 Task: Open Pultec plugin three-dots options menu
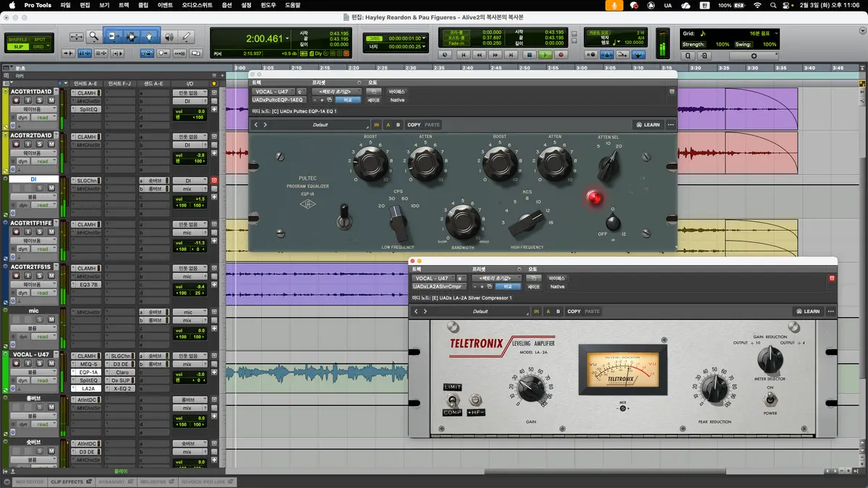(x=671, y=124)
